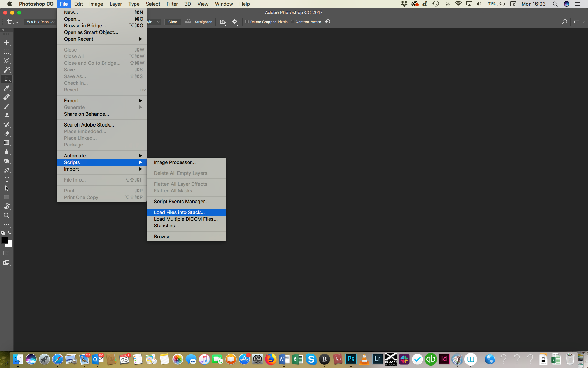
Task: Open Script Events Manager
Action: [x=186, y=202]
